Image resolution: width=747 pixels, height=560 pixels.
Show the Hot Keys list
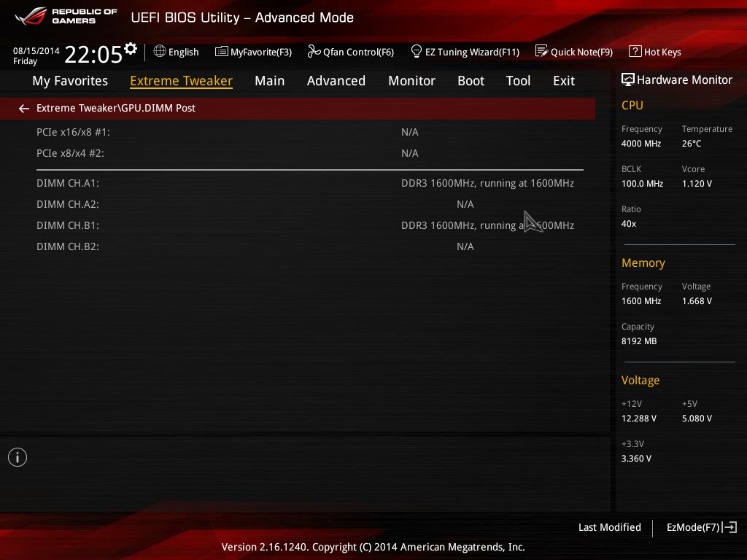point(655,52)
